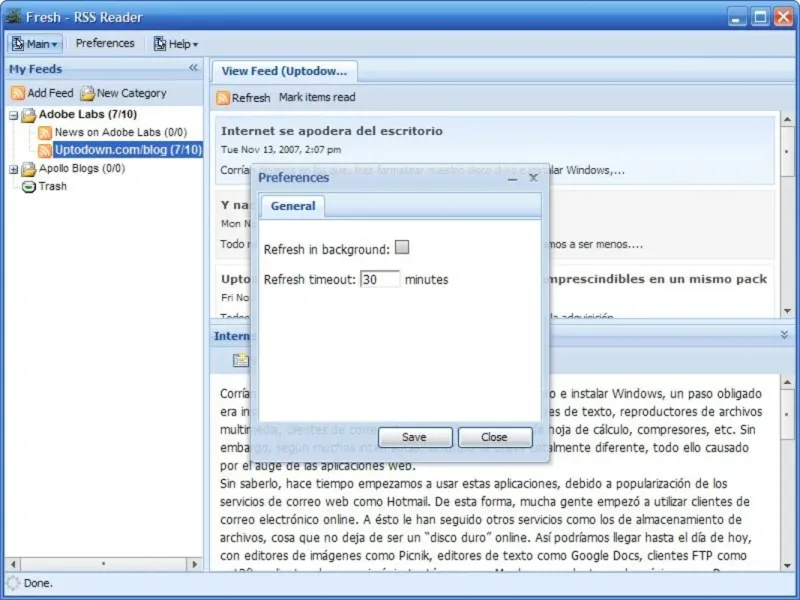Click sidebar horizontal scrollbar left arrow
800x600 pixels.
point(13,564)
